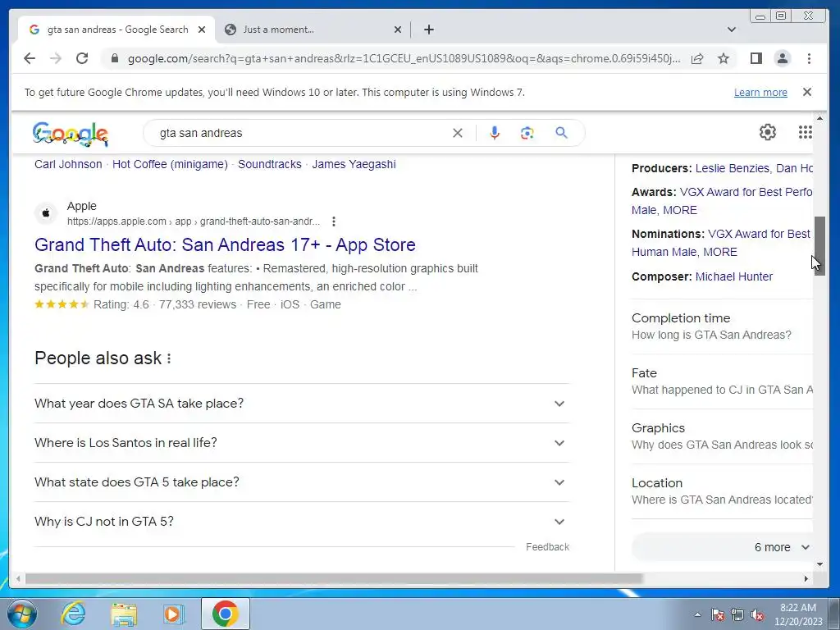Screen dimensions: 840x630
Task: Open the share page icon in address bar
Action: (x=697, y=58)
